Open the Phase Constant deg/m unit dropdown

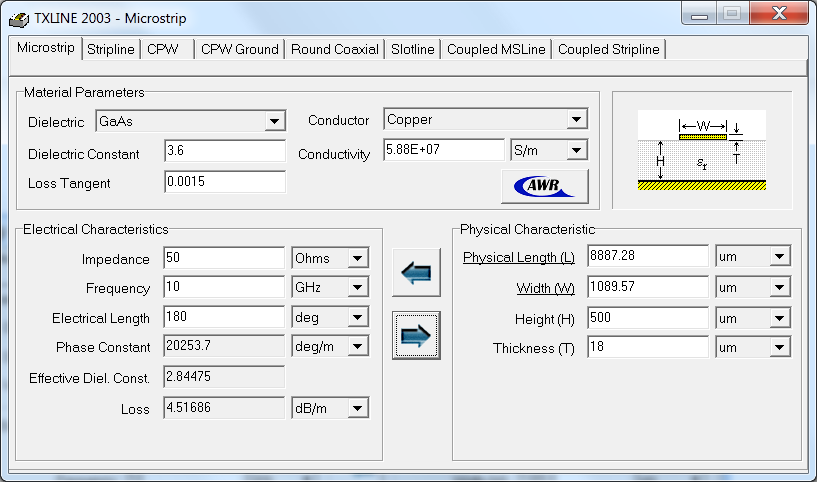click(357, 347)
